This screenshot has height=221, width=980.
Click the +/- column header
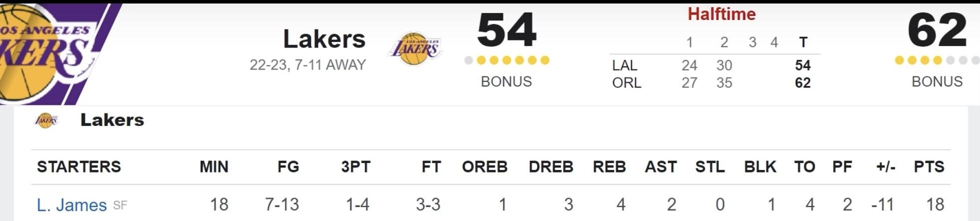tap(886, 166)
